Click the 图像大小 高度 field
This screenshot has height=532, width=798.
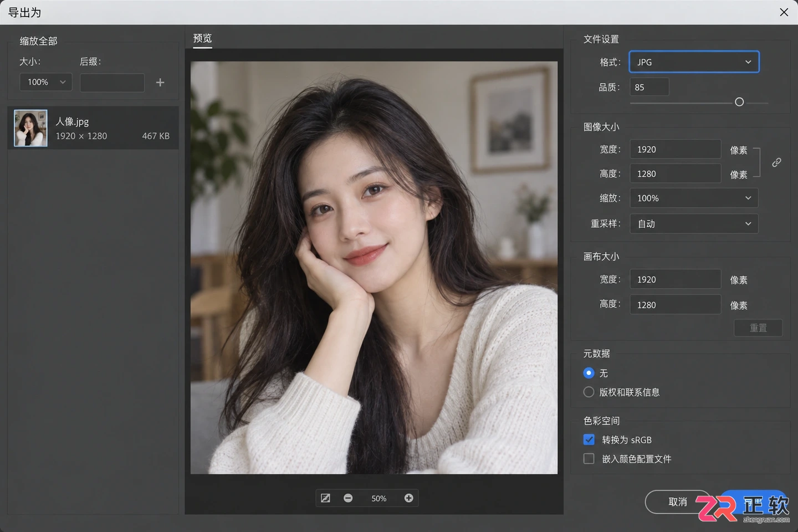pos(676,174)
